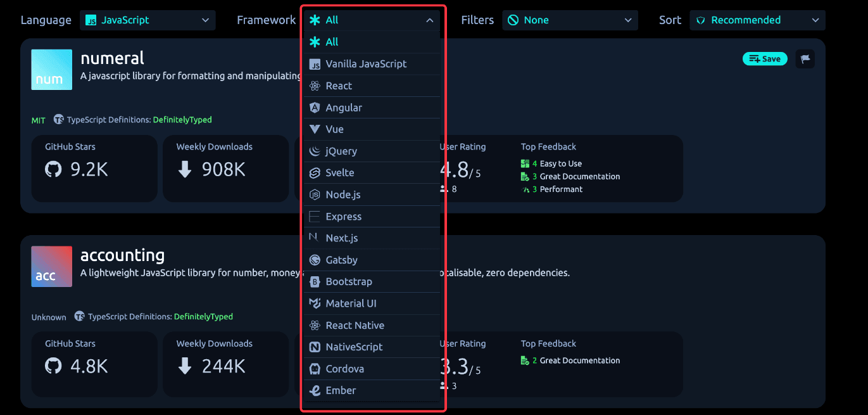Select All in framework list
Image resolution: width=868 pixels, height=415 pixels.
click(x=372, y=42)
